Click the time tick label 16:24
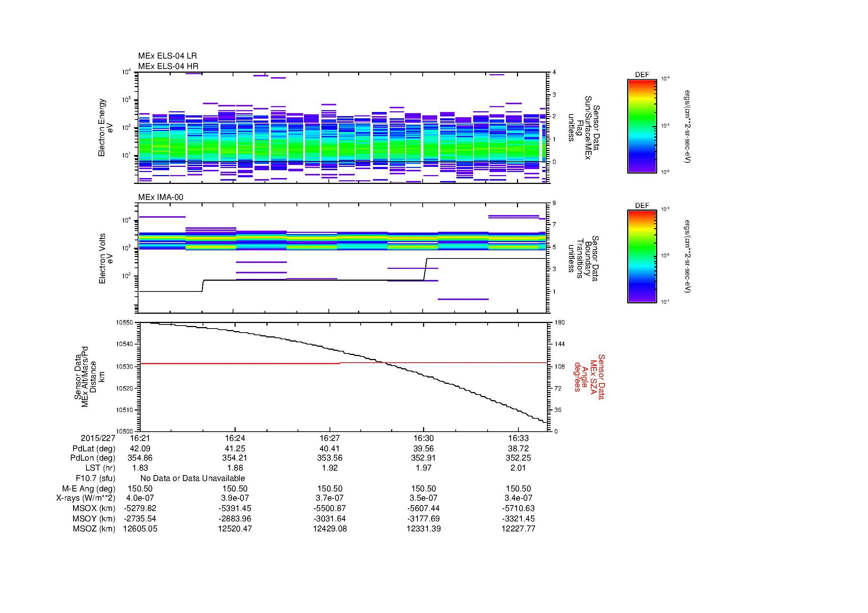This screenshot has height=613, width=868. tap(235, 438)
